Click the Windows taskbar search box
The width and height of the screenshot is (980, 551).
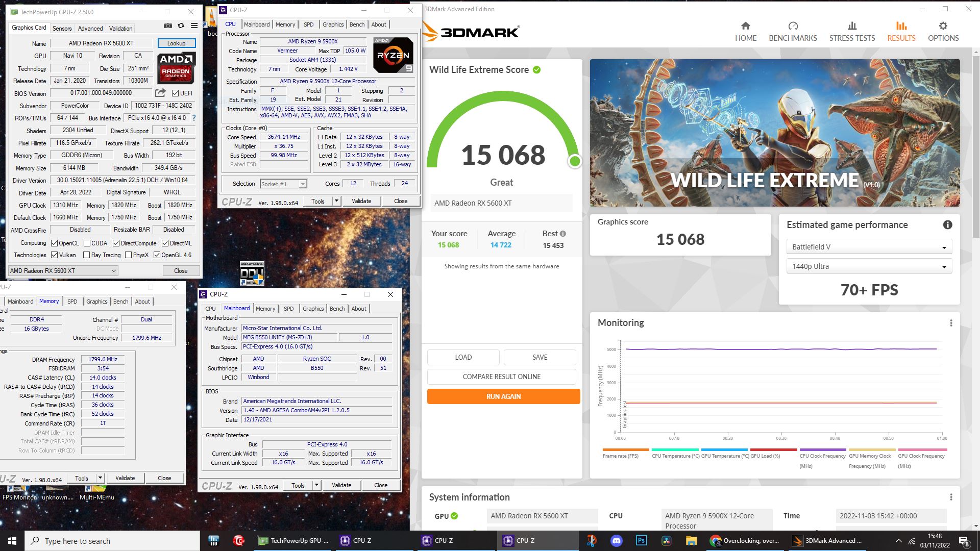(112, 541)
